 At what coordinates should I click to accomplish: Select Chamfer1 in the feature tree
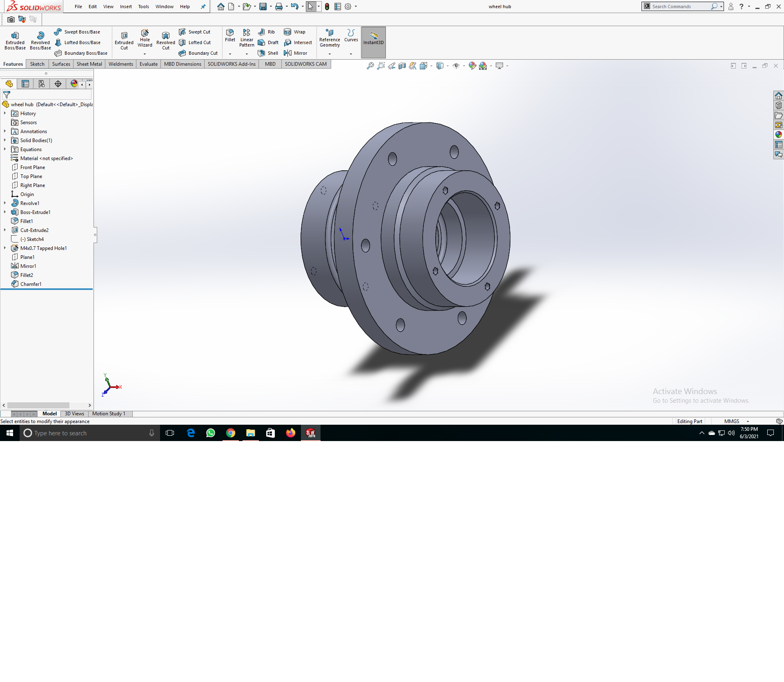[x=31, y=284]
